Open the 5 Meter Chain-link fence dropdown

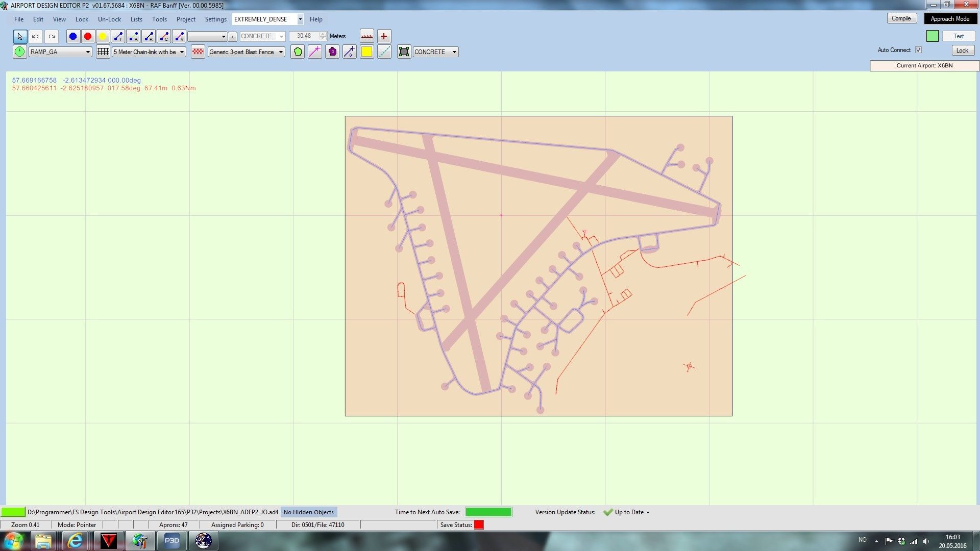coord(149,52)
